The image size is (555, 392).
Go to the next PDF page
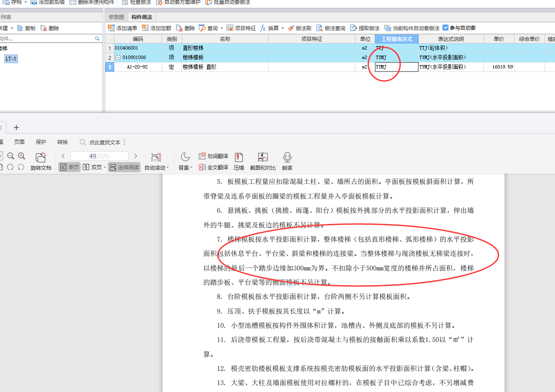tap(135, 156)
